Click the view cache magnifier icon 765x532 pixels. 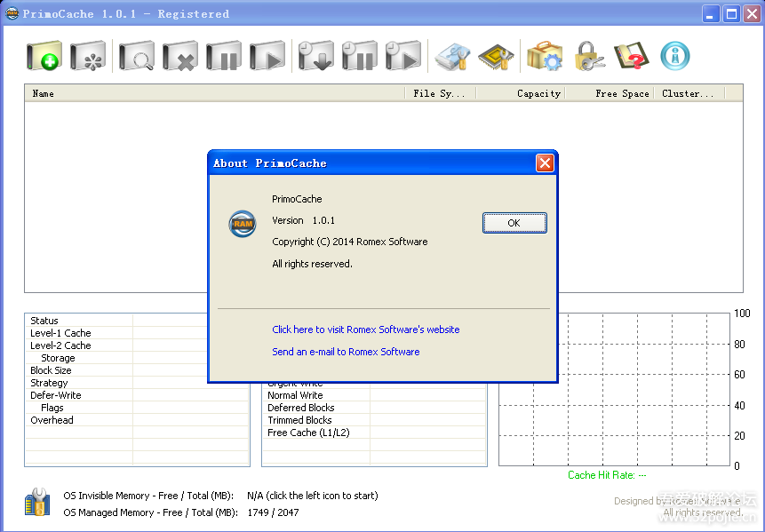[136, 57]
